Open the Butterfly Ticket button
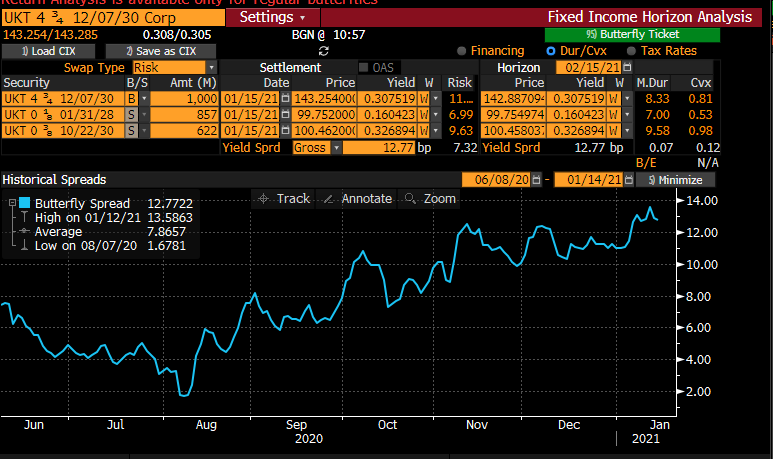Image resolution: width=773 pixels, height=459 pixels. click(x=632, y=35)
